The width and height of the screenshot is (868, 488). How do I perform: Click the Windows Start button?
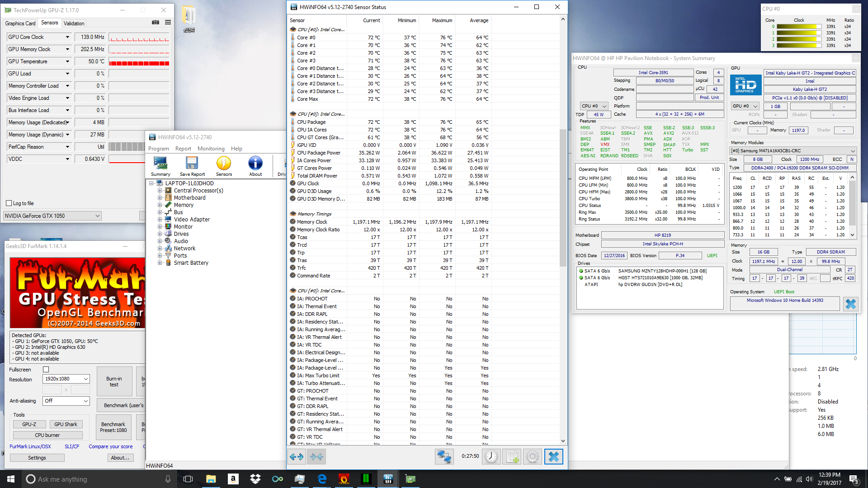pos(11,479)
